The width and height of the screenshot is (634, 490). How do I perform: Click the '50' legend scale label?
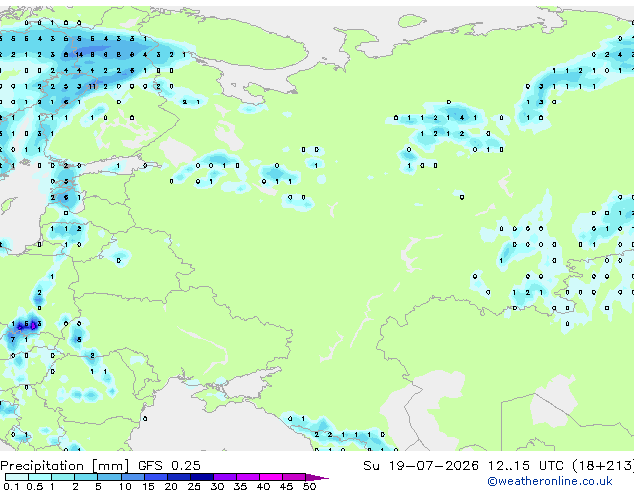pyautogui.click(x=309, y=486)
